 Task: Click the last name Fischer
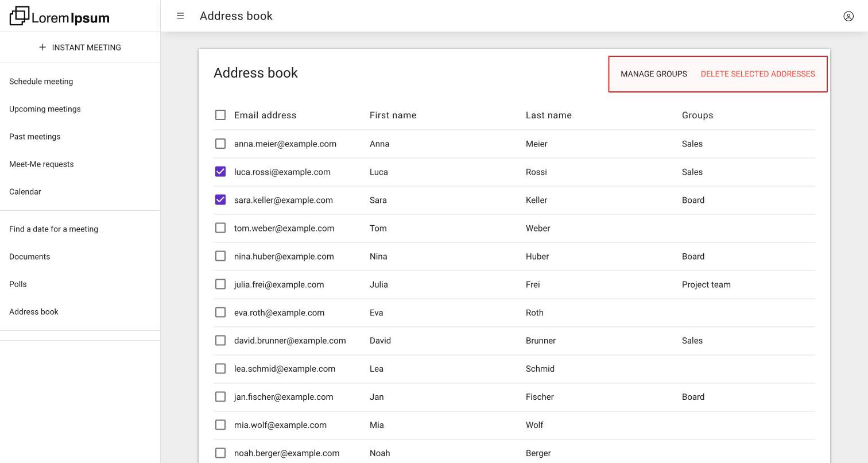click(540, 397)
